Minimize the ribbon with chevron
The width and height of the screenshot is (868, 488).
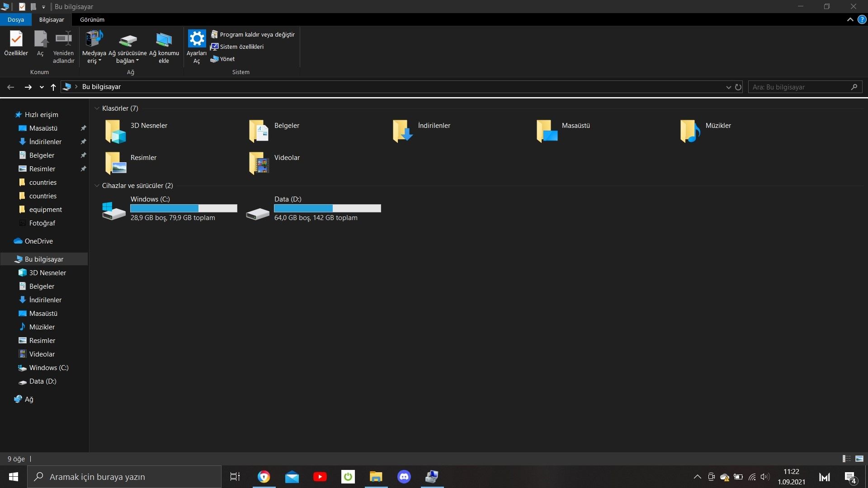point(850,20)
